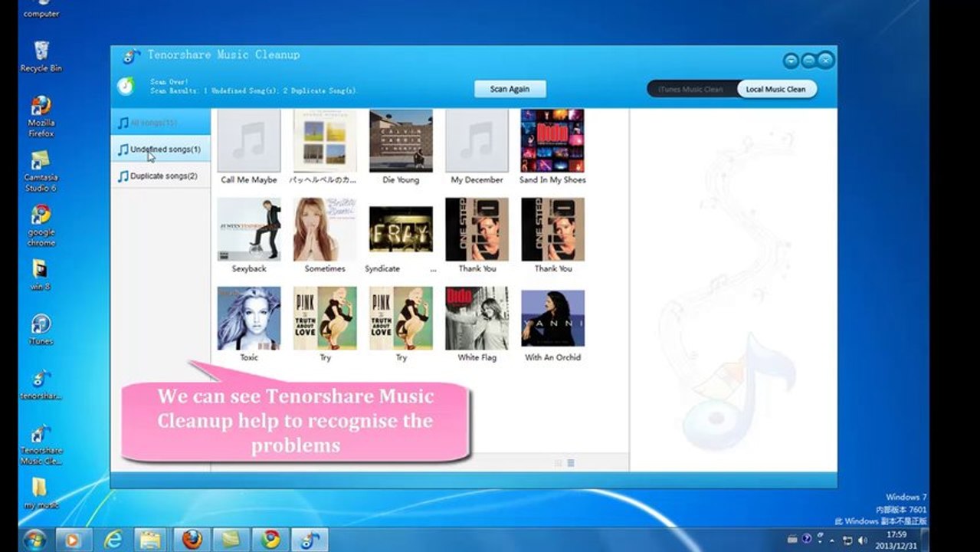
Task: Open Chrome from the taskbar
Action: coord(270,540)
